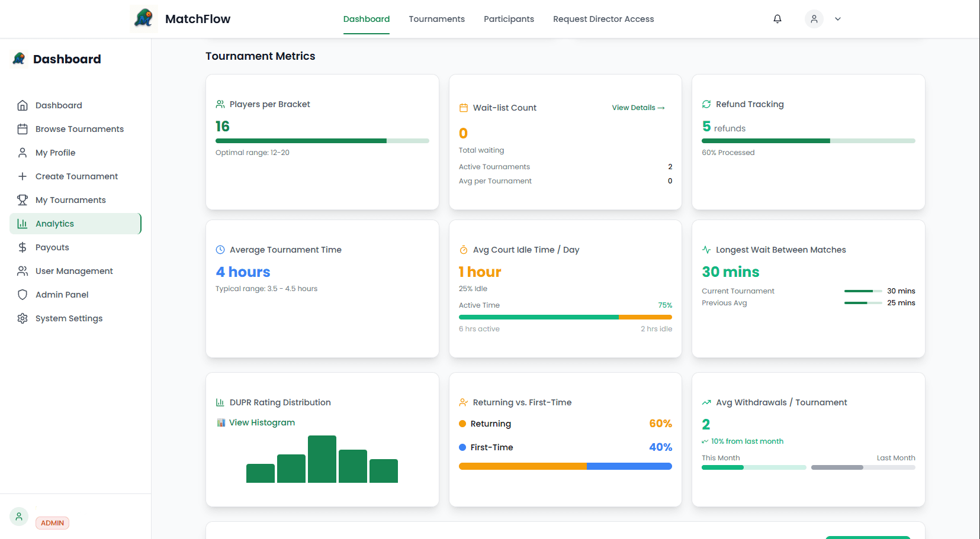Image resolution: width=980 pixels, height=539 pixels.
Task: Click View Details on Wait-list Count
Action: [x=638, y=107]
